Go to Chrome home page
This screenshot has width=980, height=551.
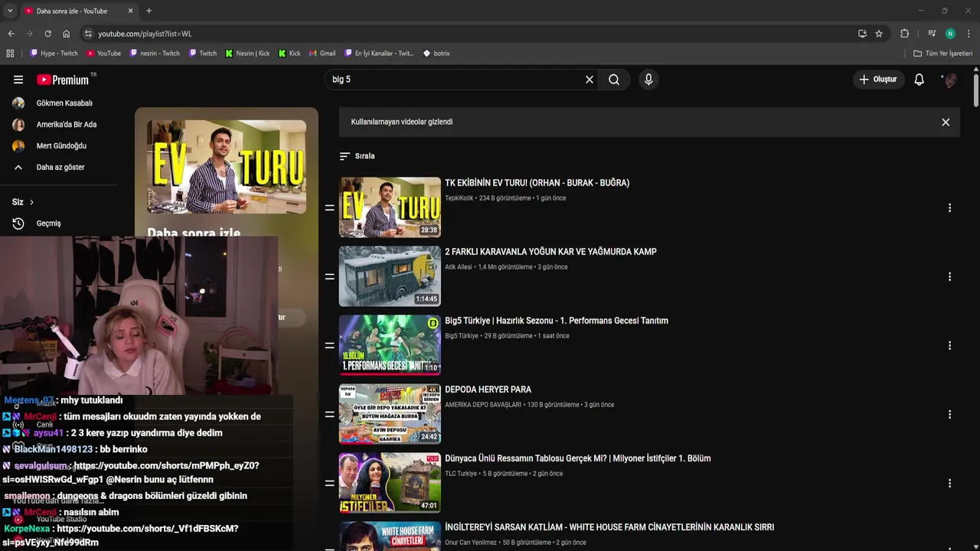pos(66,34)
